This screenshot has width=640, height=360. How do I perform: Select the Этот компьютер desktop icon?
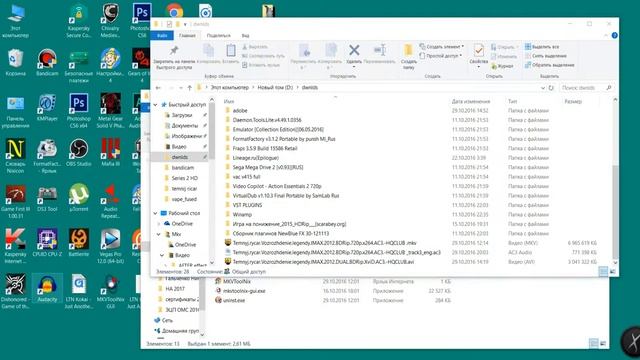16,20
